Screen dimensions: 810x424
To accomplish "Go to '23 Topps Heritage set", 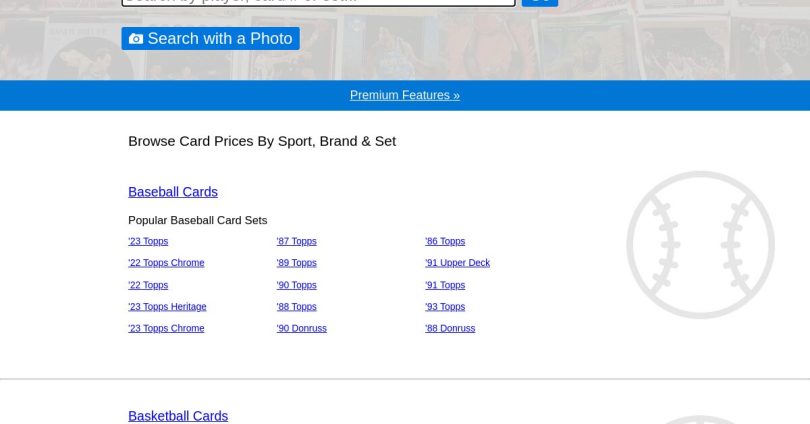I will click(167, 307).
